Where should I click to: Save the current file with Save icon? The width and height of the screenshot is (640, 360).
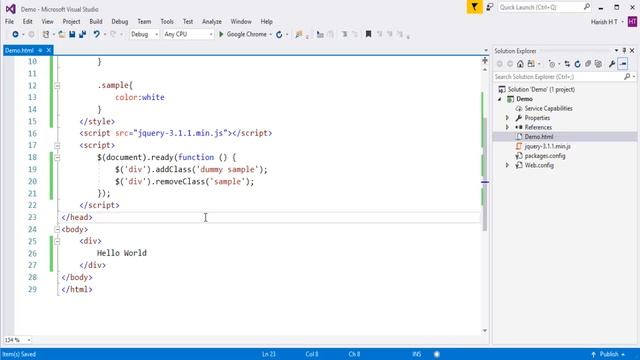72,34
